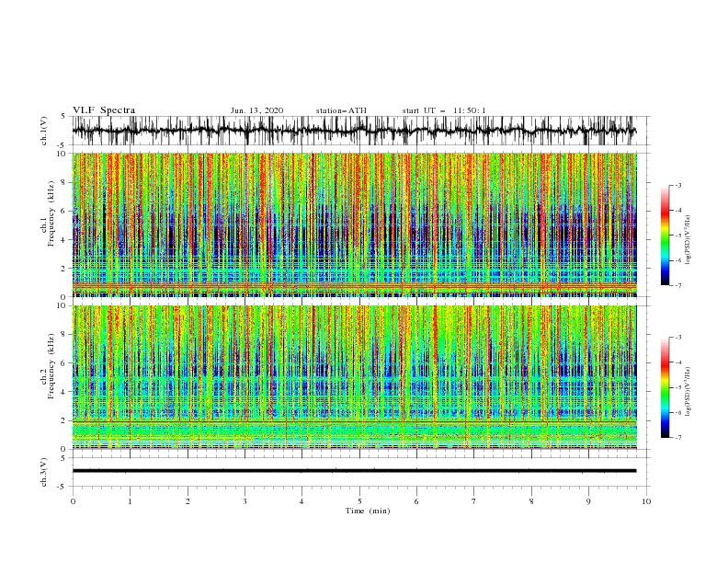Click the ch.1(V) axis label at the top

[44, 131]
